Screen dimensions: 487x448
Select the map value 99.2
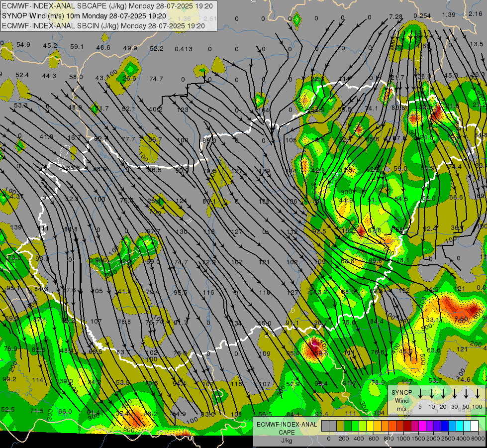point(9,379)
